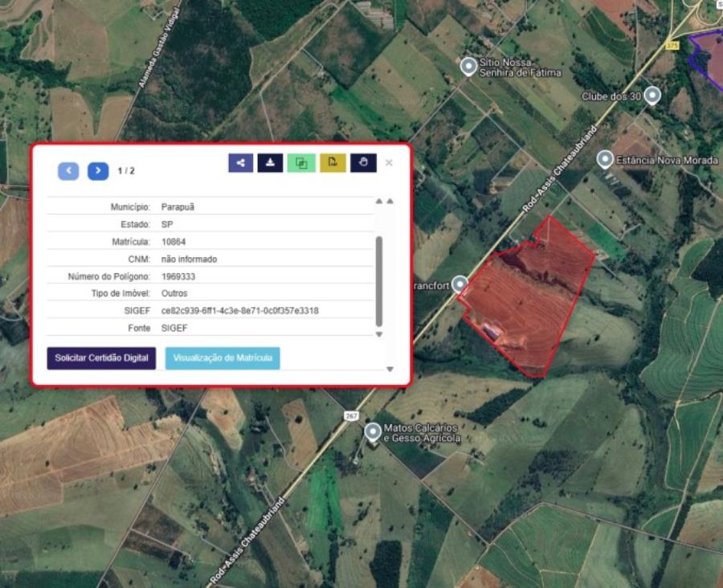
Task: Click the yellow document export icon
Action: (333, 163)
